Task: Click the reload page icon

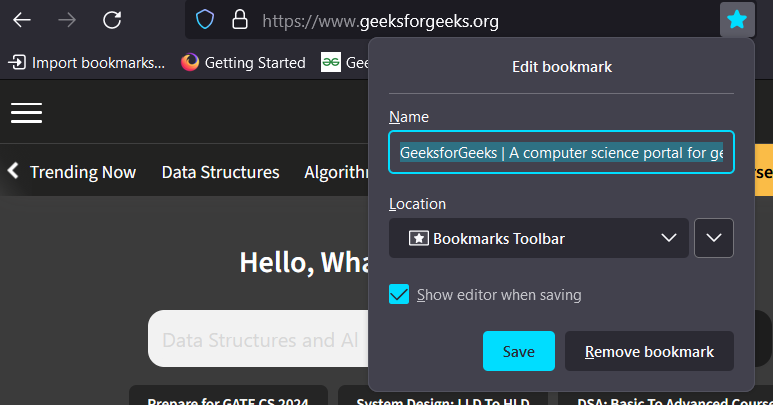Action: (113, 20)
